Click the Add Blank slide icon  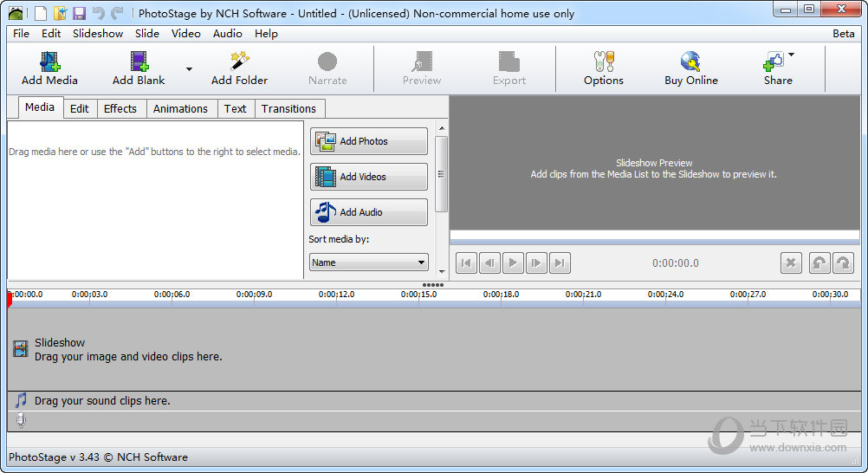tap(139, 62)
